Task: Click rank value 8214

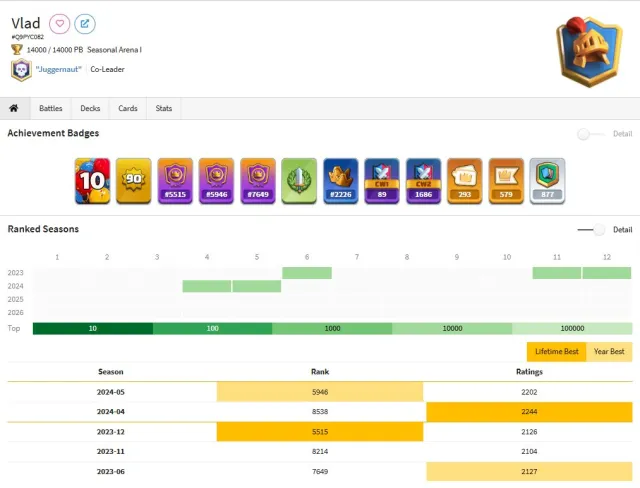Action: coord(320,451)
